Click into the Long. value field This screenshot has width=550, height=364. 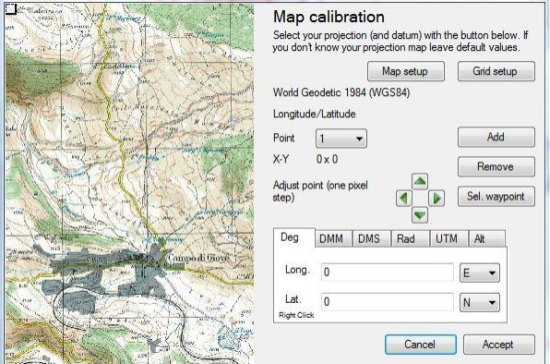(387, 272)
